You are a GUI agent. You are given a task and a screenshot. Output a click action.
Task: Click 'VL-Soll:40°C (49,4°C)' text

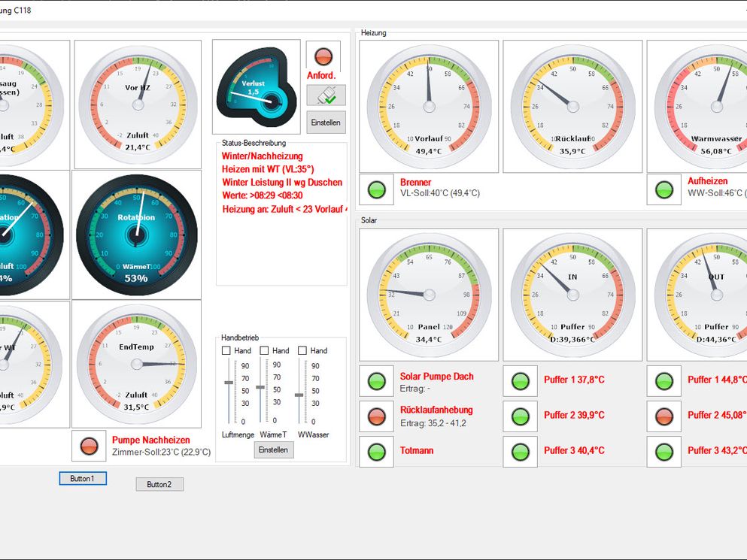(x=440, y=193)
